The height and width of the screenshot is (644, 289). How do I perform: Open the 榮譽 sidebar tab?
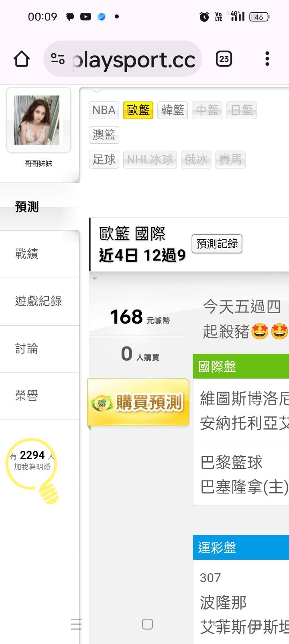click(x=39, y=396)
